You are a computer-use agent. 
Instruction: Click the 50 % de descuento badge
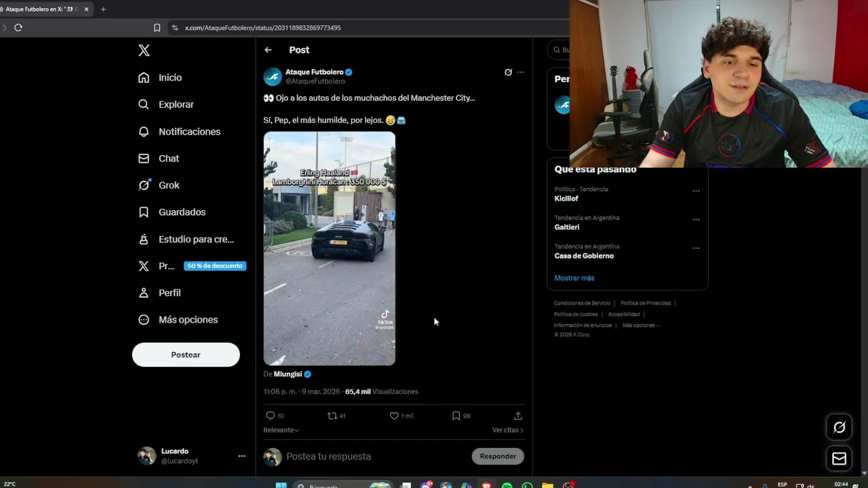214,266
